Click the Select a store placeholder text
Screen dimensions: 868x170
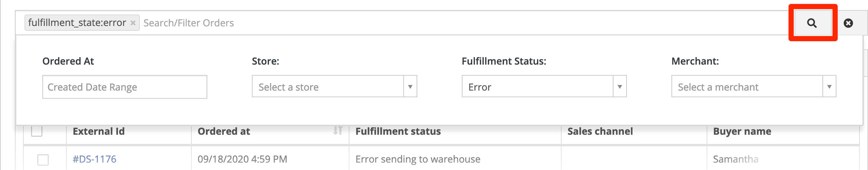pyautogui.click(x=289, y=87)
